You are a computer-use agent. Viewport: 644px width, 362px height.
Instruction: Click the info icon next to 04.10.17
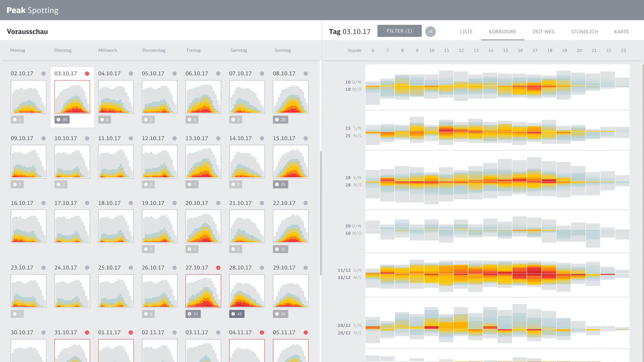tap(131, 73)
